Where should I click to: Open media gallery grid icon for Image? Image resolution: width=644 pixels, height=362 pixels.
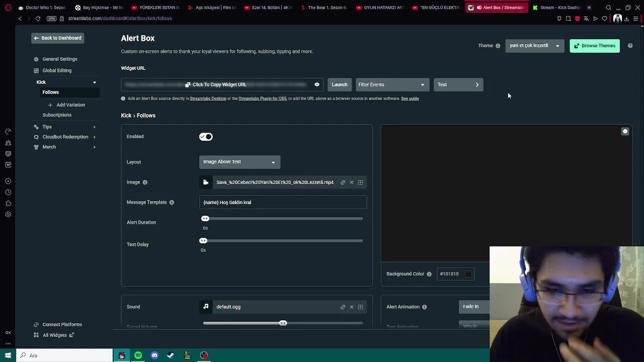[360, 182]
